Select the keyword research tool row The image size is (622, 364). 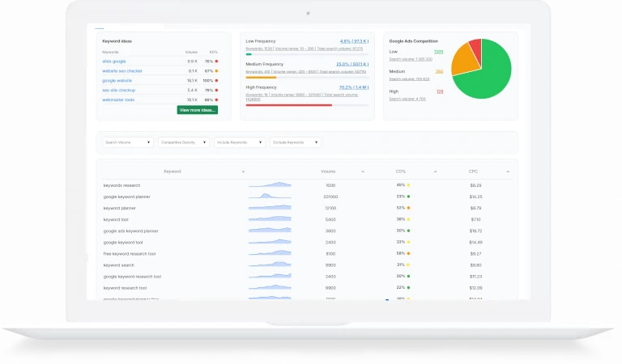pos(307,288)
